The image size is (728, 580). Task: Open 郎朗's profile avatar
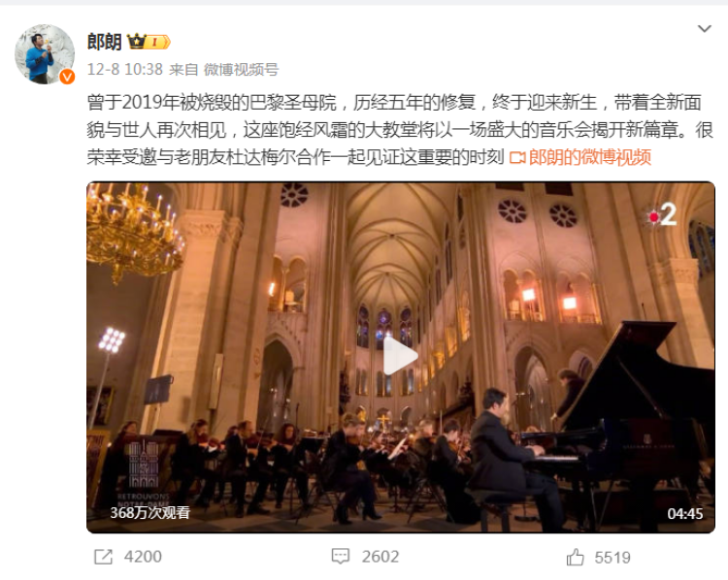click(x=45, y=54)
